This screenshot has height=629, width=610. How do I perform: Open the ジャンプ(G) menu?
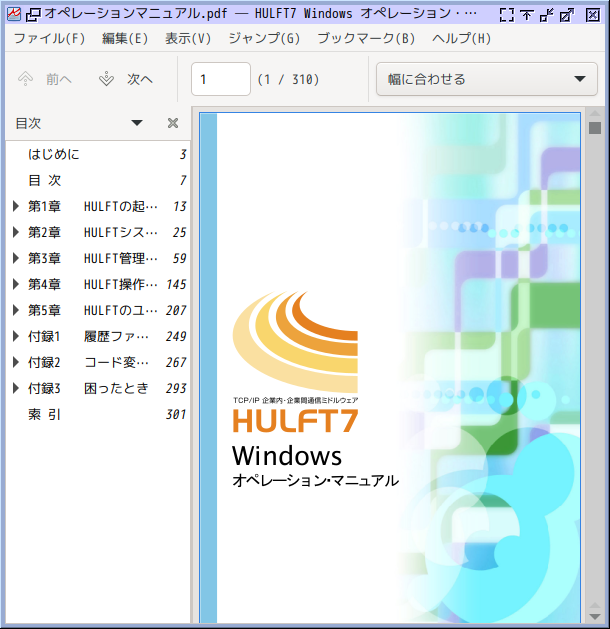tap(264, 39)
